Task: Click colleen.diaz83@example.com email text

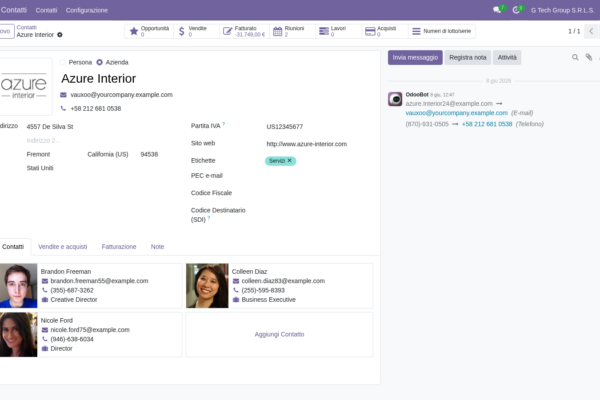Action: pos(283,281)
